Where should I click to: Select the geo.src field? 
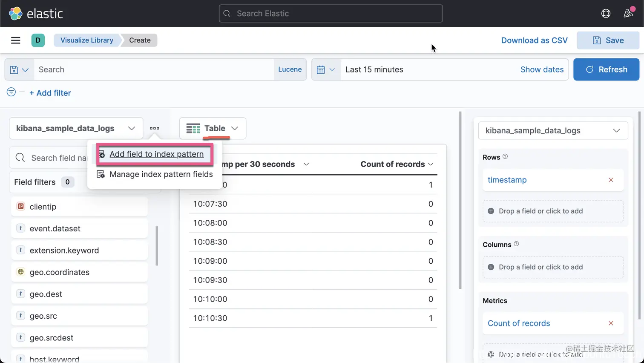79,316
